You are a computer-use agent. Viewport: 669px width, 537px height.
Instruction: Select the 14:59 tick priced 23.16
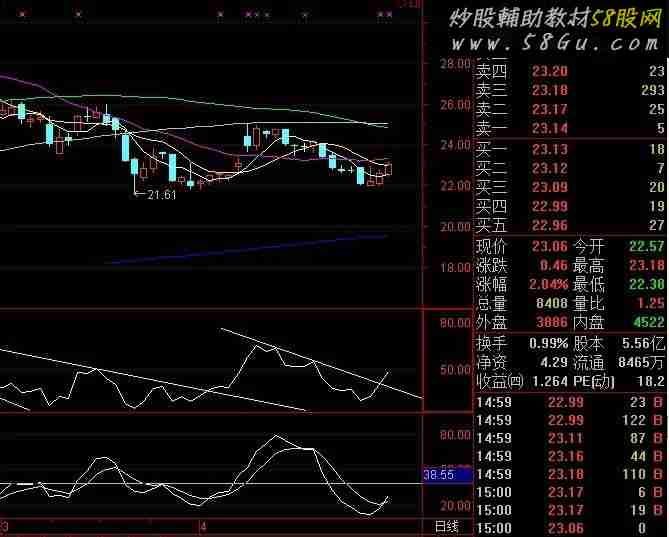pos(570,456)
